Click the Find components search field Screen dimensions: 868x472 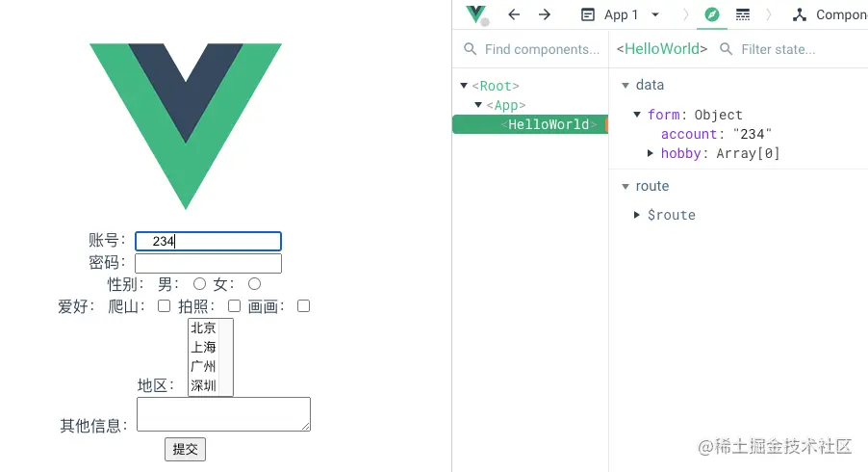coord(542,49)
